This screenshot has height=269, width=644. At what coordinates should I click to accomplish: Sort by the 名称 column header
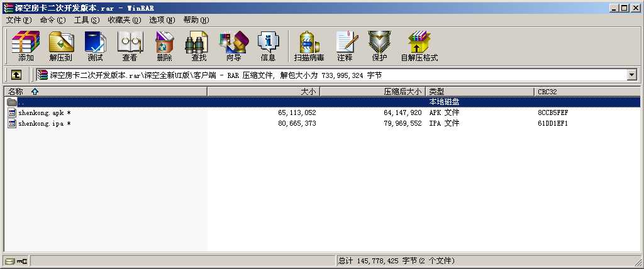click(x=106, y=92)
